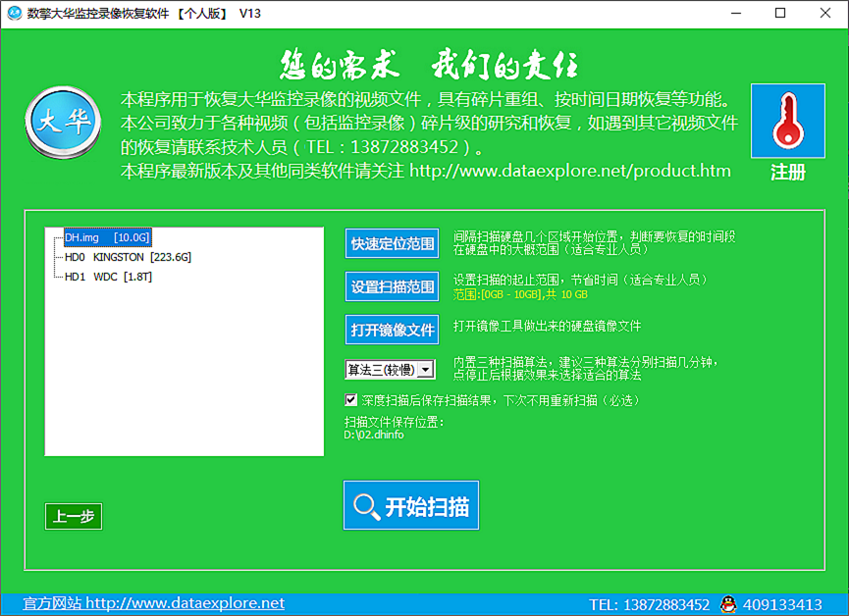Select DH.img [10.0G] in the disk list
The width and height of the screenshot is (849, 616).
[107, 237]
